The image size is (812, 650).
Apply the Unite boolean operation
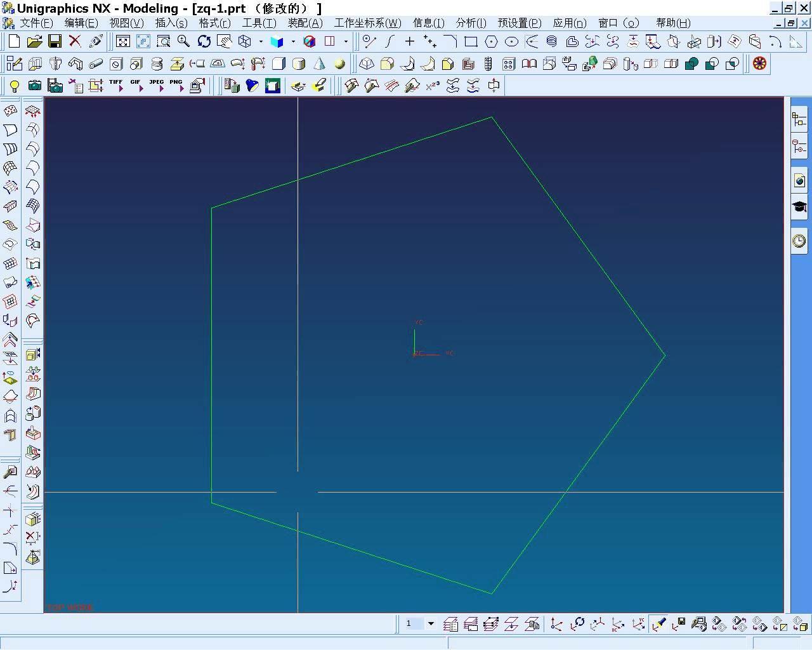click(x=691, y=63)
